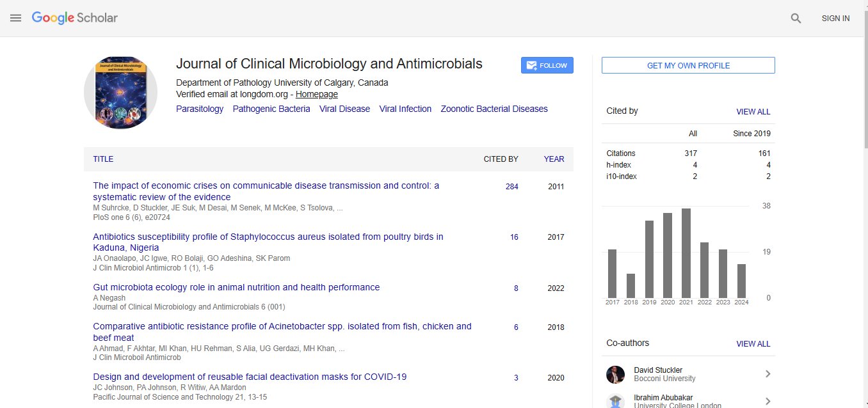Click the Google Scholar logo
Screen dimensions: 868x408
(75, 18)
